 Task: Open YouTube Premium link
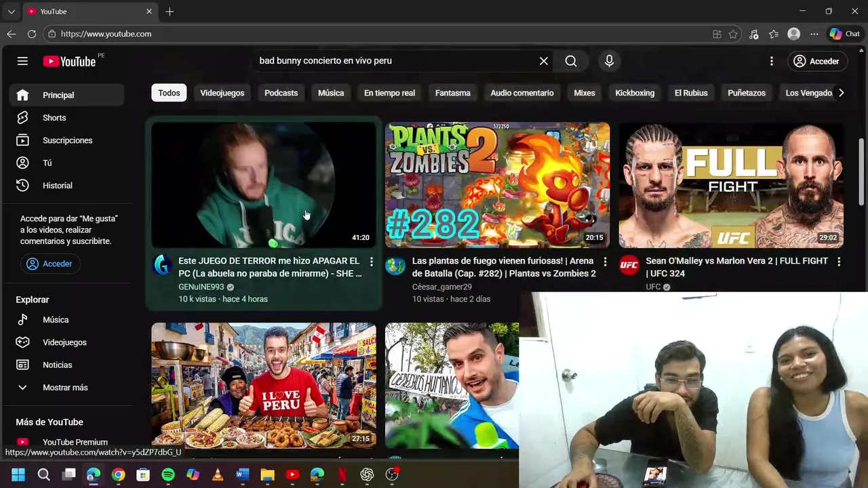(x=66, y=442)
